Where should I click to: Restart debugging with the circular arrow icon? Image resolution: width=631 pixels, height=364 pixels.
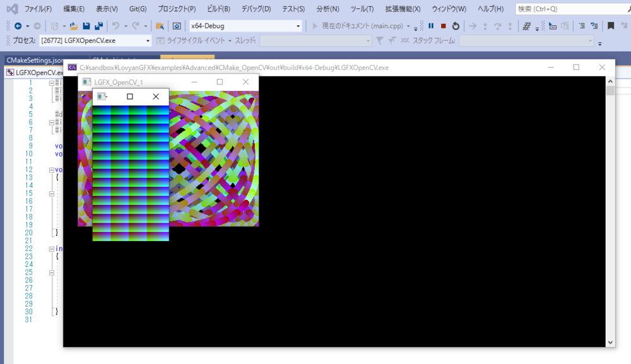(456, 26)
